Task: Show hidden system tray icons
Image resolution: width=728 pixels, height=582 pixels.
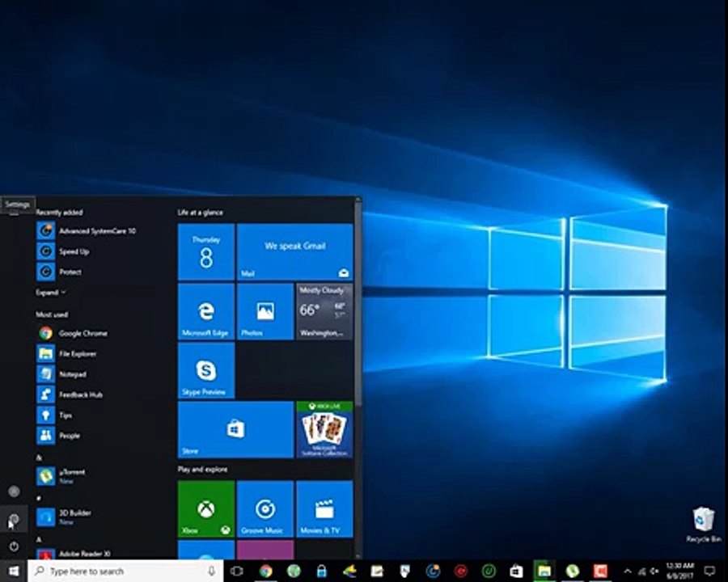Action: click(x=627, y=571)
